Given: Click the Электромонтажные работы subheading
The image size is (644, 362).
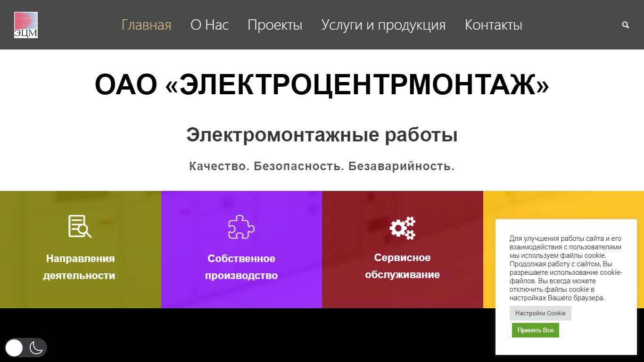Looking at the screenshot, I should coord(322,135).
